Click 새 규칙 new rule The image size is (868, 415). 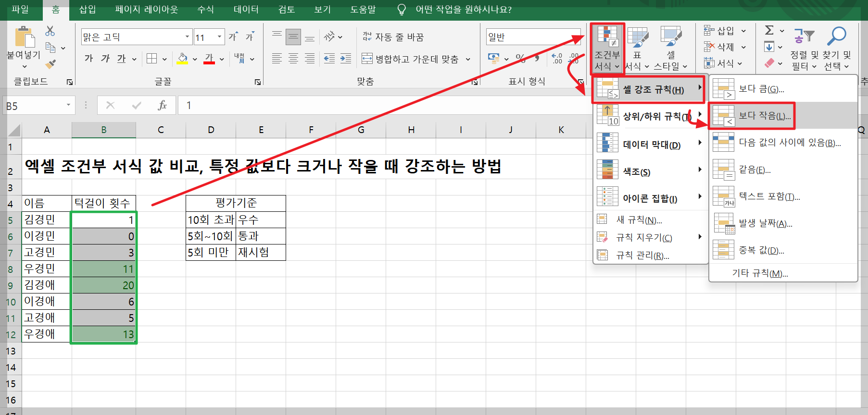tap(650, 220)
